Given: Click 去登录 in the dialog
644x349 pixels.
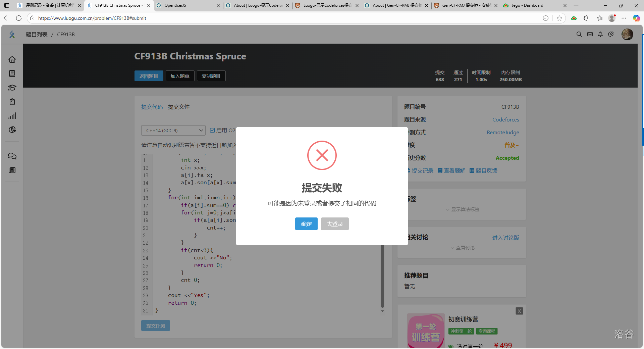Looking at the screenshot, I should pyautogui.click(x=335, y=224).
